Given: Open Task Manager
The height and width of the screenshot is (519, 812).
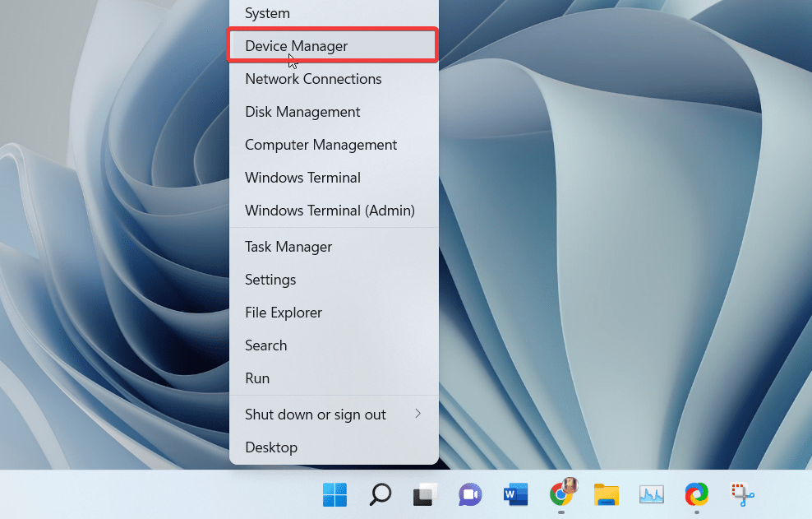Looking at the screenshot, I should click(x=288, y=247).
